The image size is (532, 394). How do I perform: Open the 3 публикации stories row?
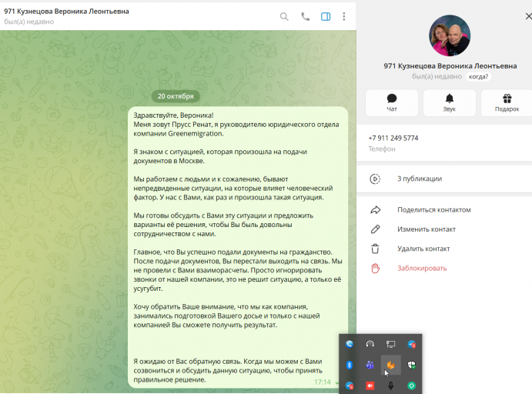pyautogui.click(x=444, y=179)
